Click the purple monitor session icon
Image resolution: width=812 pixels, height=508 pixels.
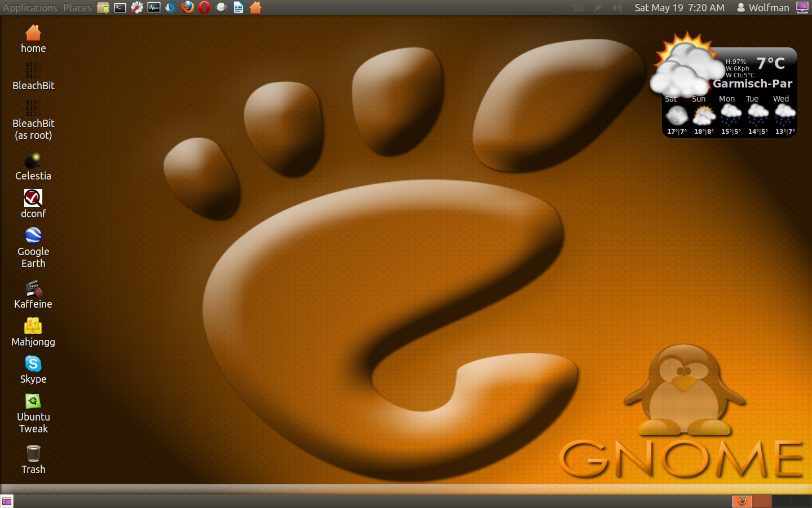click(802, 7)
